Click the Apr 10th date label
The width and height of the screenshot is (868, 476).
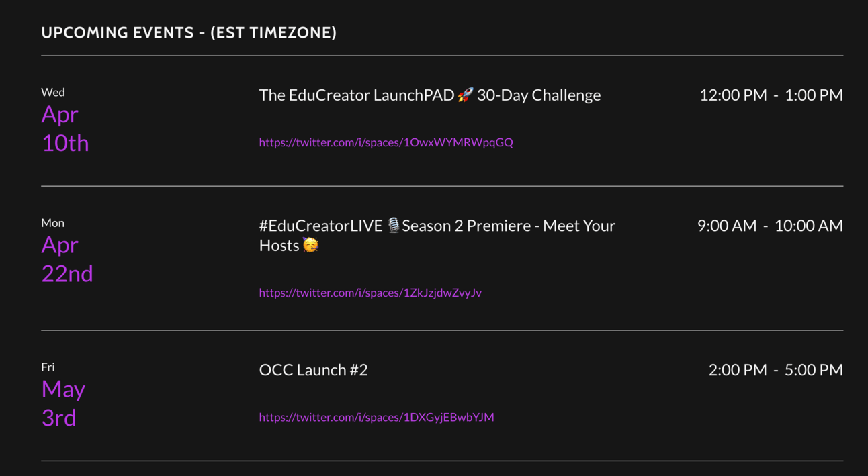coord(65,128)
